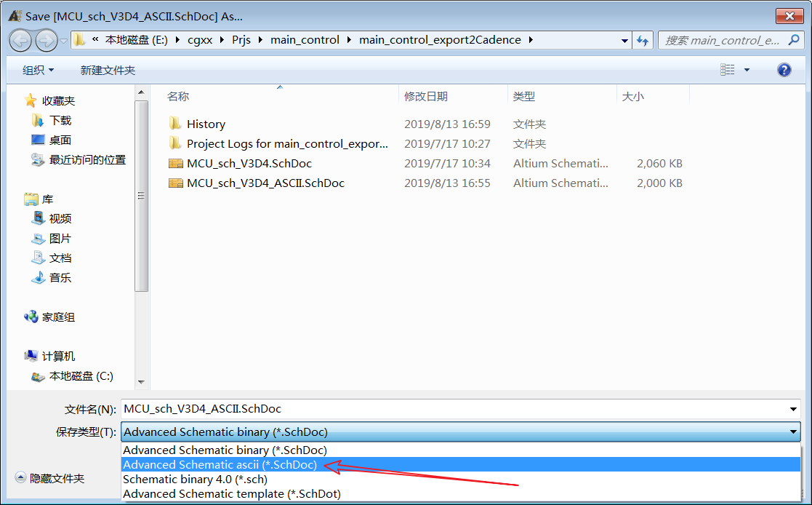Open 本地磁盘 (C:) drive
Viewport: 812px width, 505px height.
[x=73, y=376]
